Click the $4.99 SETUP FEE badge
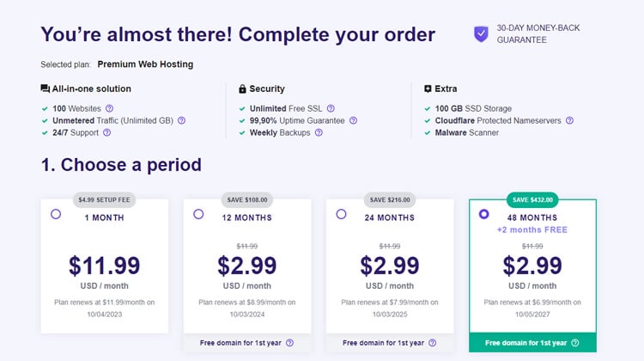Viewport: 644px width, 361px height. 104,199
